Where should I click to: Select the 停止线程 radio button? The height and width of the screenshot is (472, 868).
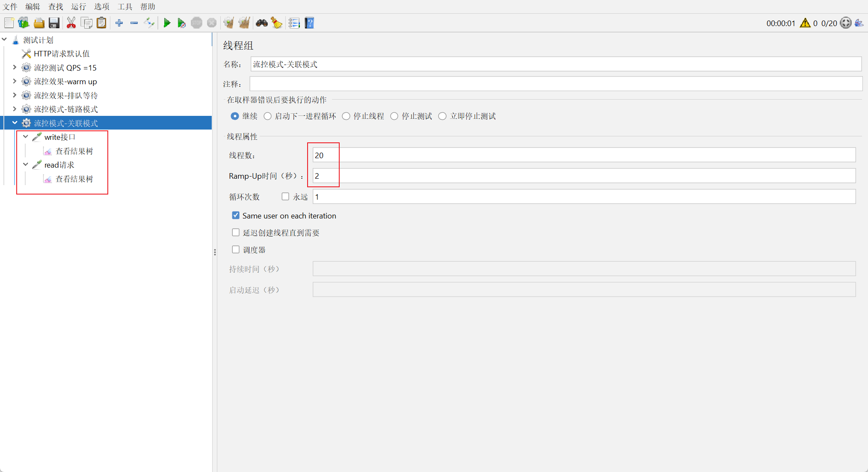[x=346, y=116]
